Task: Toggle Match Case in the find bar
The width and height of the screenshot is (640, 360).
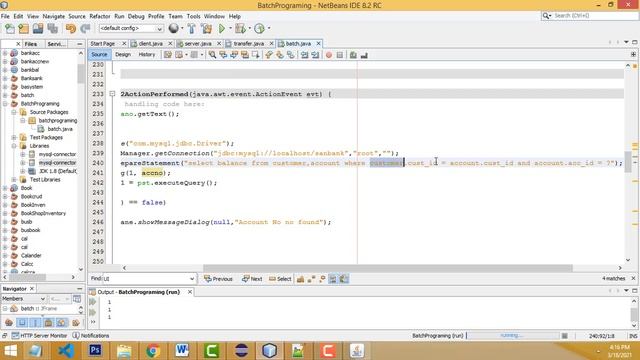Action: [300, 279]
